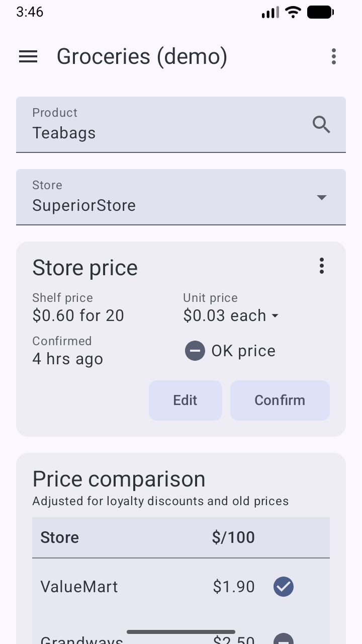Tap the battery status icon
Screen dimensions: 362x644
point(320,12)
